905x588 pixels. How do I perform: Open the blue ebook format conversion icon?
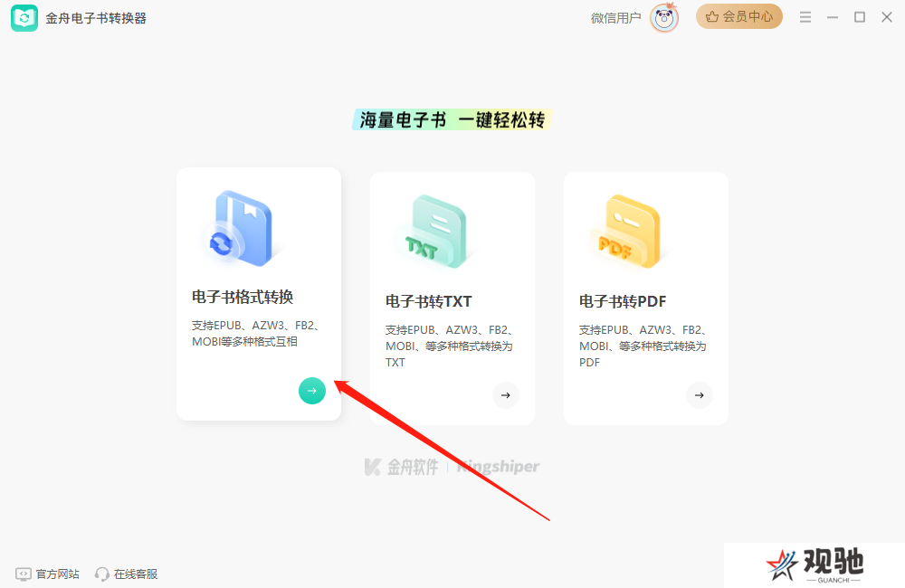pyautogui.click(x=241, y=228)
